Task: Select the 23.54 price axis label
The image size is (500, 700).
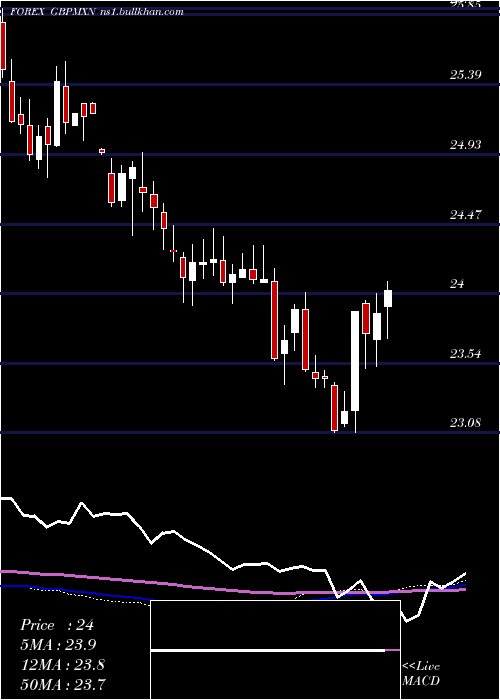Action: click(466, 354)
